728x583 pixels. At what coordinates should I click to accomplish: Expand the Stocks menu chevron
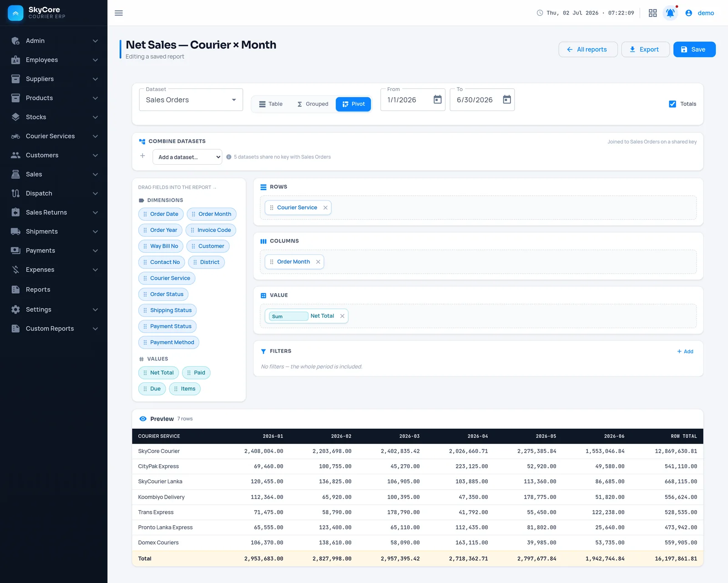pos(96,117)
